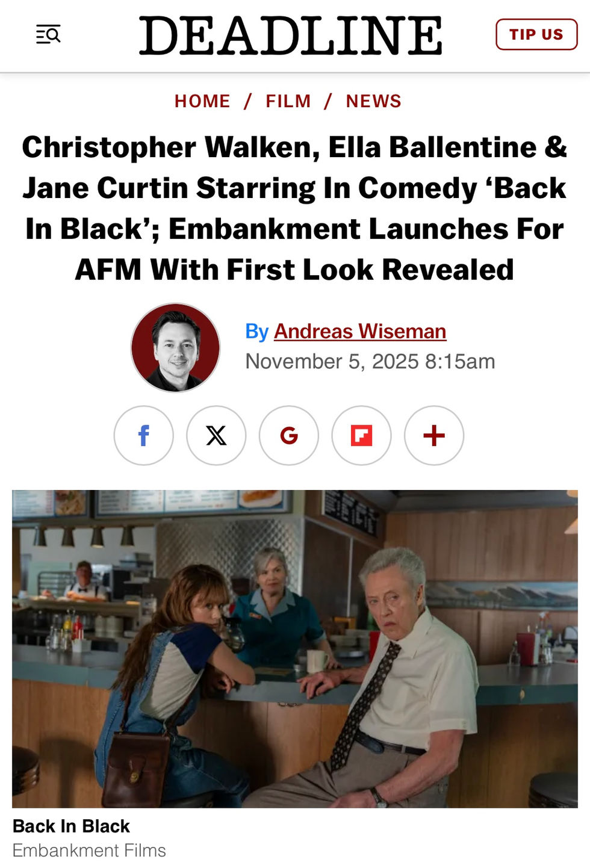Click the article headline text

pyautogui.click(x=295, y=208)
